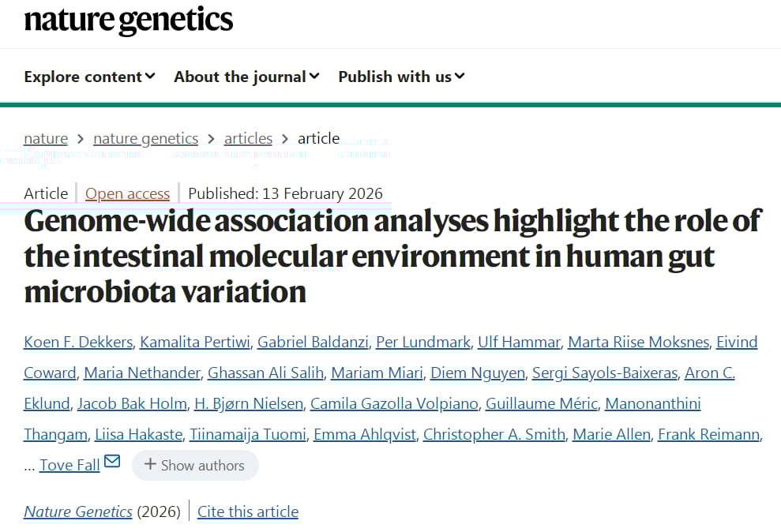Screen dimensions: 781x532
Task: Click author Christopher A. Smith
Action: pos(494,434)
